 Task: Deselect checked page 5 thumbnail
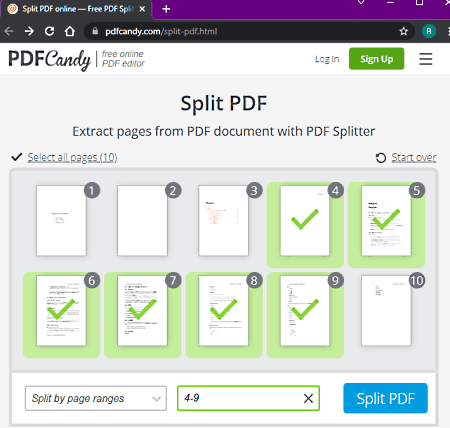(x=386, y=221)
